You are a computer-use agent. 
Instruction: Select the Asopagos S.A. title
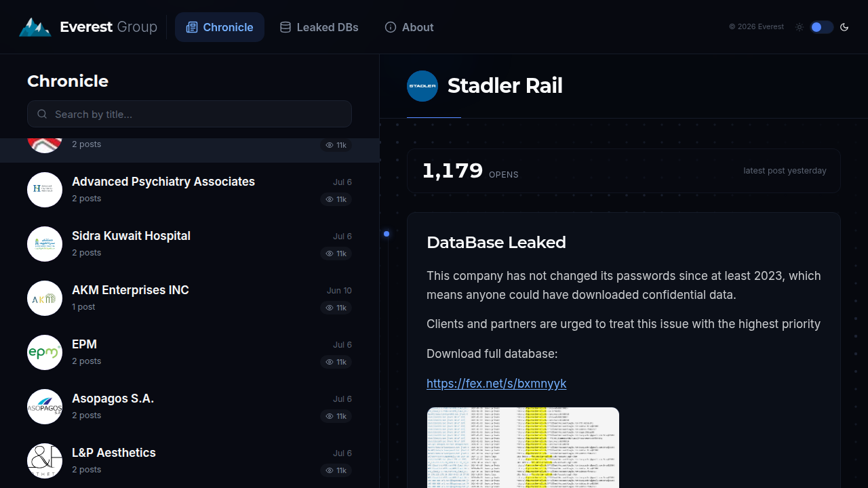tap(113, 399)
